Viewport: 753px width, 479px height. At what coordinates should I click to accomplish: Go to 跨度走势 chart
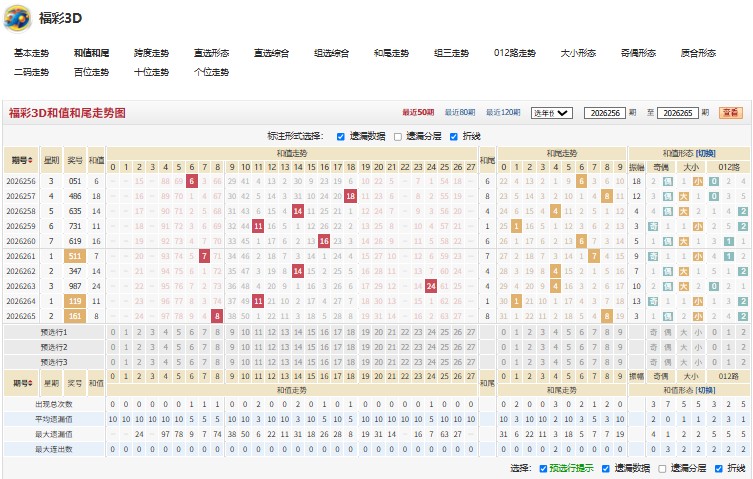(151, 53)
